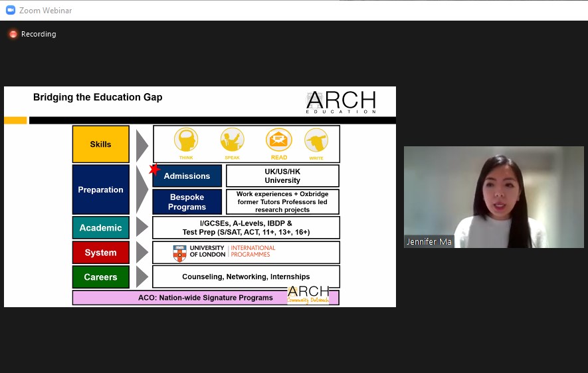Select the navy Preparation box
588x373 pixels.
coord(101,189)
